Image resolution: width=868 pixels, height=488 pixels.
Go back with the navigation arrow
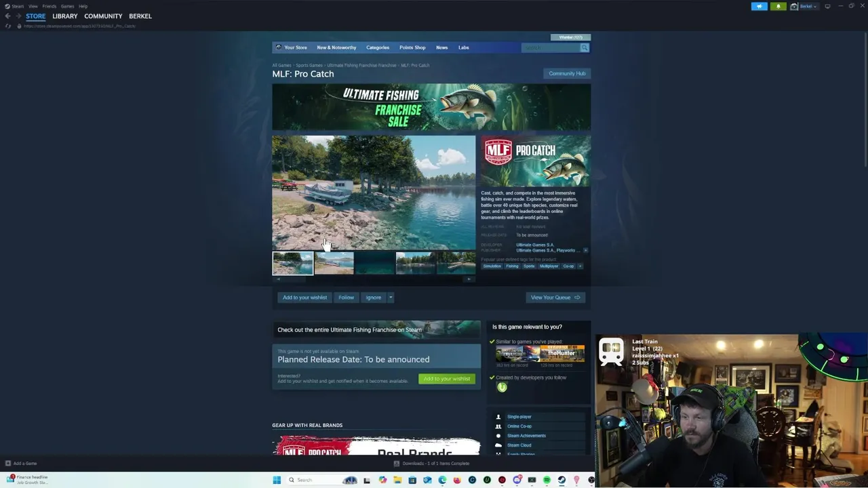pos(7,16)
